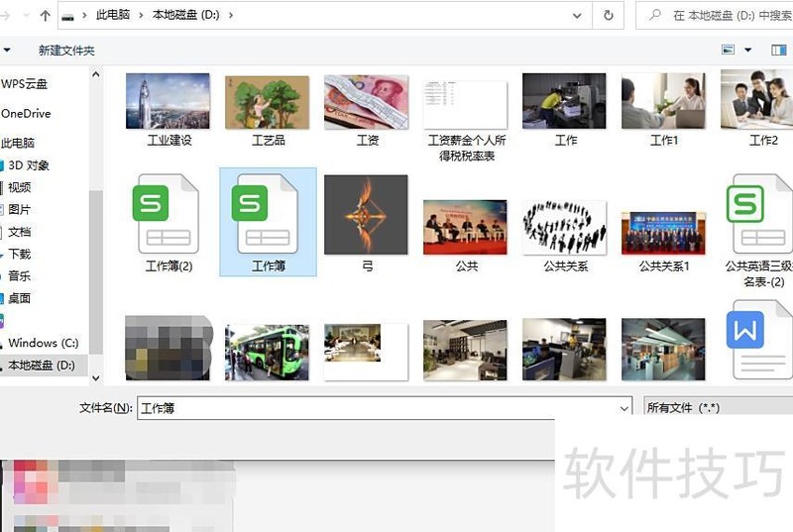Open the view options dropdown arrow
The height and width of the screenshot is (532, 793).
(x=748, y=50)
